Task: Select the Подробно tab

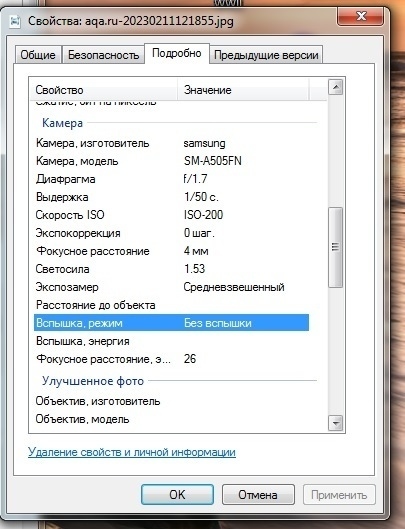Action: 177,53
